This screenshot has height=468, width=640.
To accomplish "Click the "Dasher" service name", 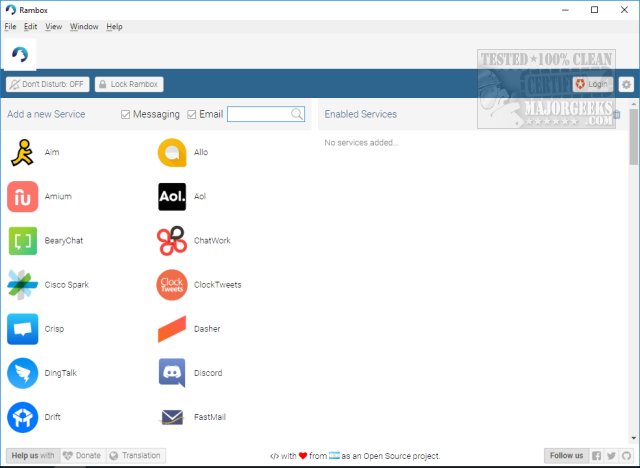I will [x=207, y=329].
